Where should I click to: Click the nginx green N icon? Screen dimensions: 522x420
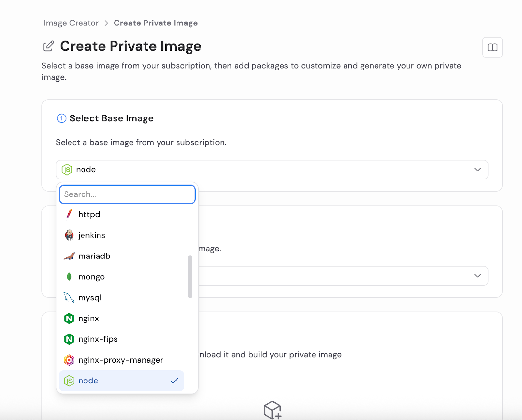[x=69, y=319]
